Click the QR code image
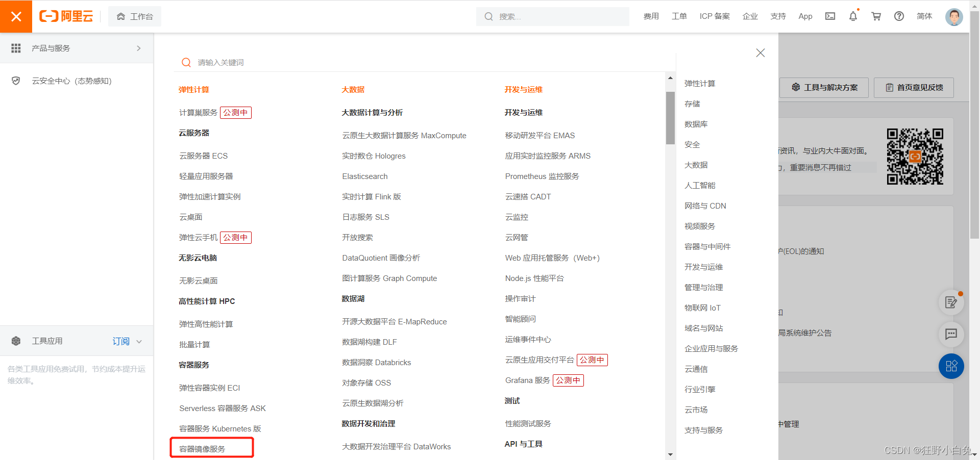This screenshot has height=460, width=980. (x=915, y=157)
